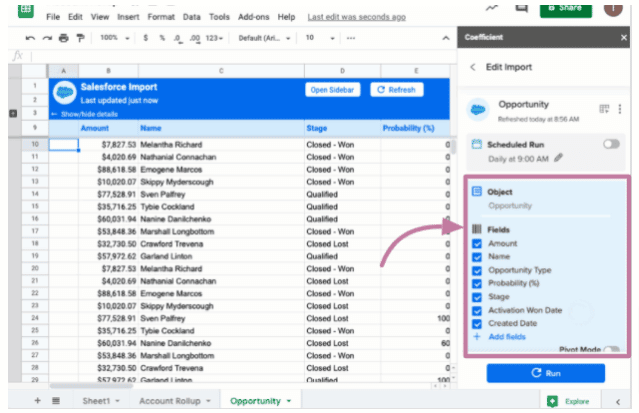Open the Format menu
This screenshot has width=639, height=413.
pyautogui.click(x=161, y=17)
